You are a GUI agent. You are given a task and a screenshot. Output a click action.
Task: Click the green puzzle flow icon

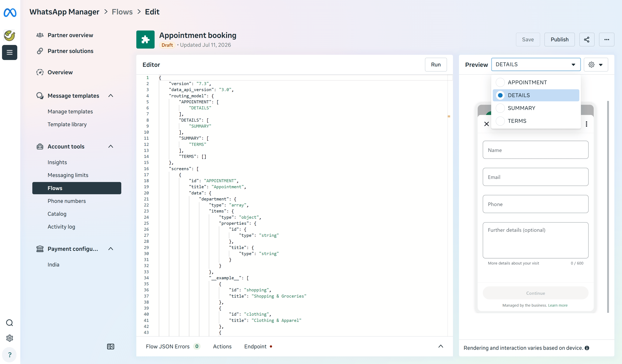[x=145, y=40]
